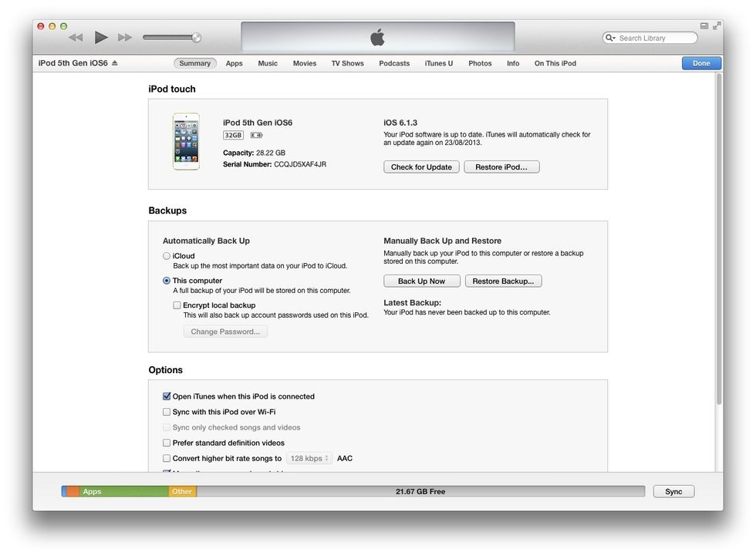
Task: Open the 128 kbps bit rate dropdown
Action: coord(309,458)
